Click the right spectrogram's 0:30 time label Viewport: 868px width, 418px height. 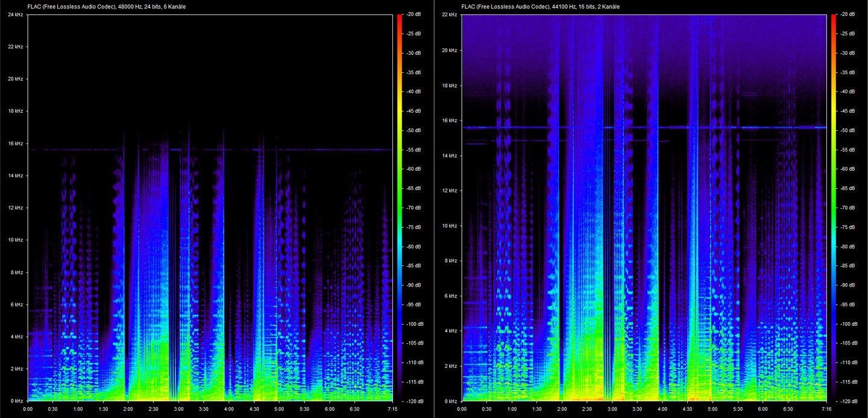(487, 408)
